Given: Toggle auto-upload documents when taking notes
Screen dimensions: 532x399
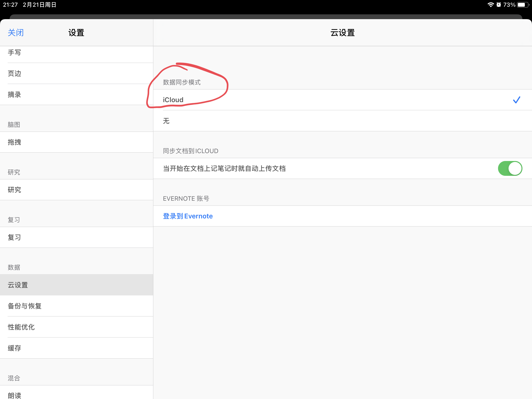Looking at the screenshot, I should click(510, 168).
